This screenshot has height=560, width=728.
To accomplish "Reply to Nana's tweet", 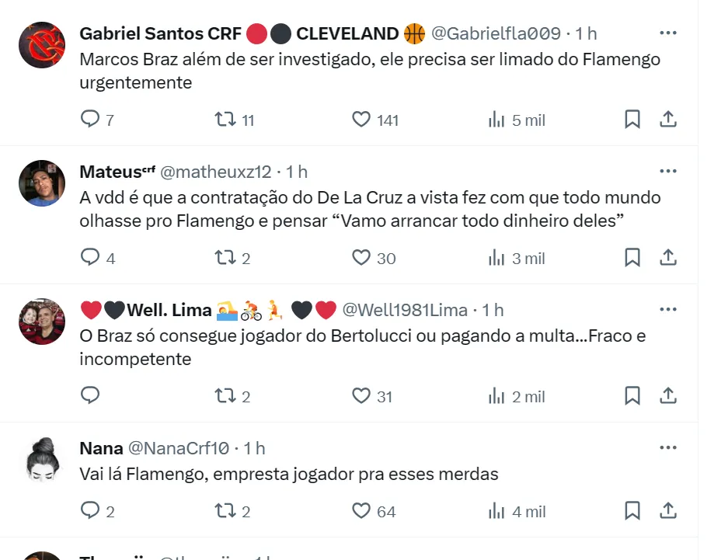I will (x=91, y=511).
